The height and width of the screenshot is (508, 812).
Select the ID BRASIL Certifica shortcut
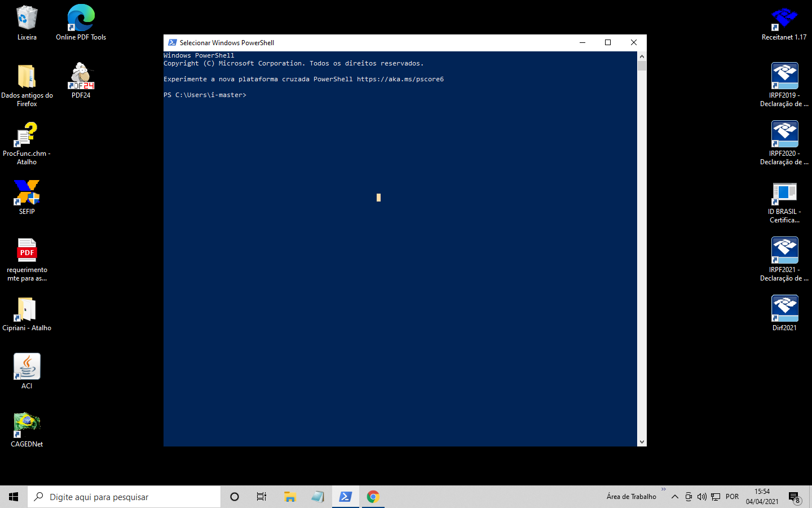(x=784, y=202)
